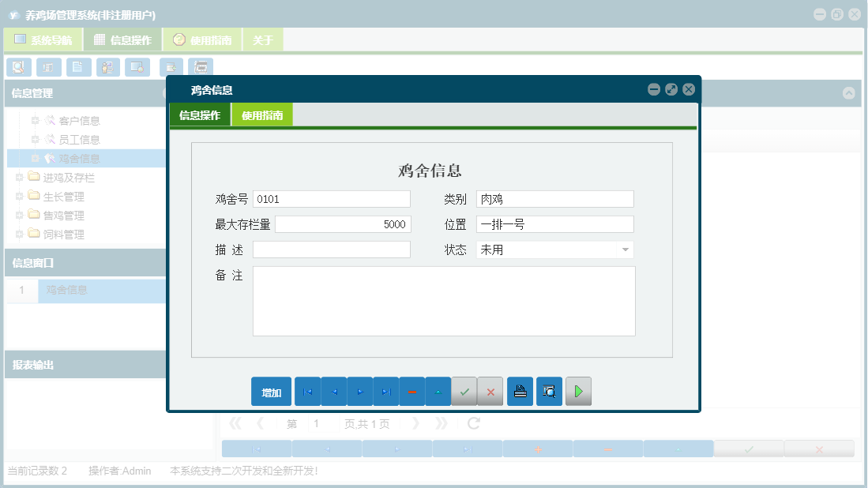Viewport: 868px width, 488px height.
Task: Click the green checkmark confirm icon
Action: tap(465, 391)
